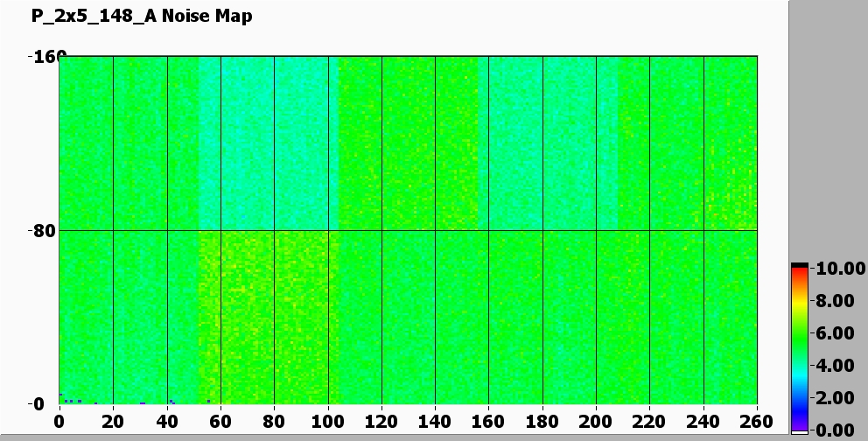Click the x-axis tick label 120

coord(381,420)
